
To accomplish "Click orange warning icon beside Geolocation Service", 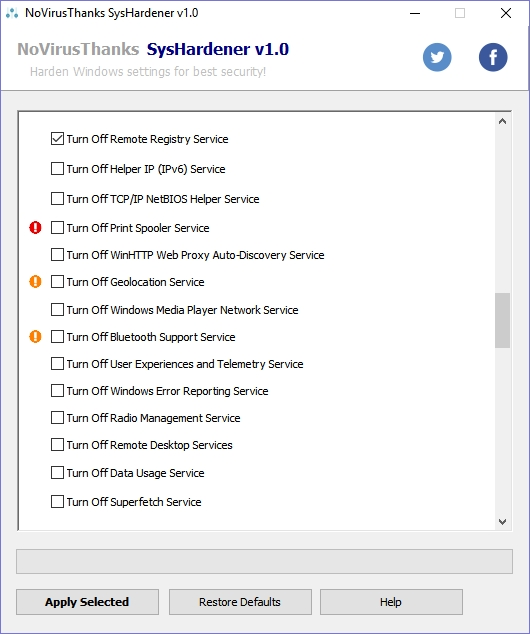I will pyautogui.click(x=35, y=281).
